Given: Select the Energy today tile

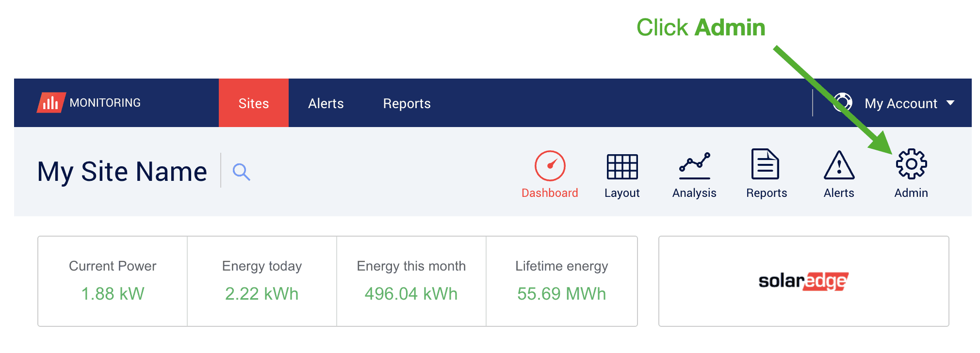Looking at the screenshot, I should click(x=262, y=281).
